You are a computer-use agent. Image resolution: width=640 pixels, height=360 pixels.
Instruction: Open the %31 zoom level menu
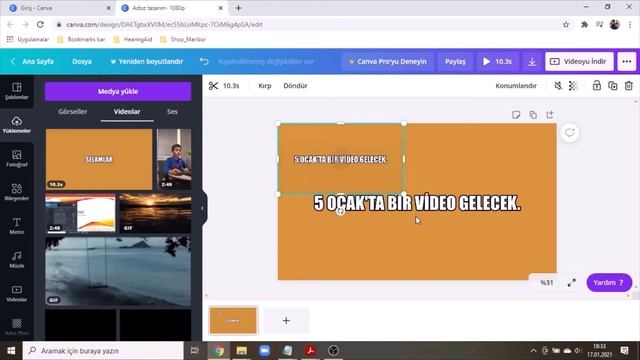point(547,283)
